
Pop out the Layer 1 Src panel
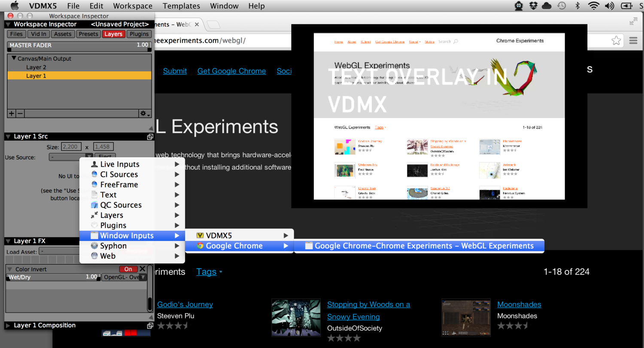click(150, 137)
